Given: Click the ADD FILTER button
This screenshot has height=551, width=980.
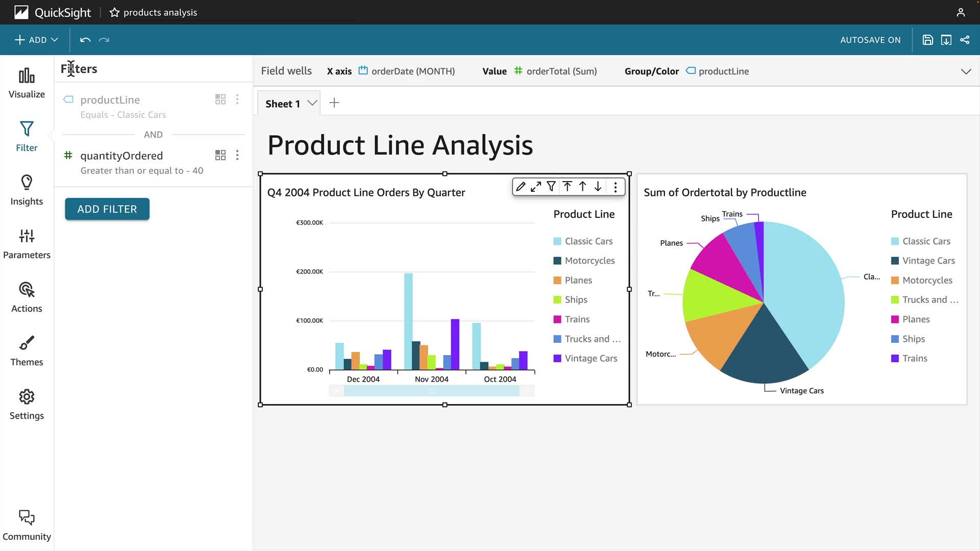Looking at the screenshot, I should 107,209.
